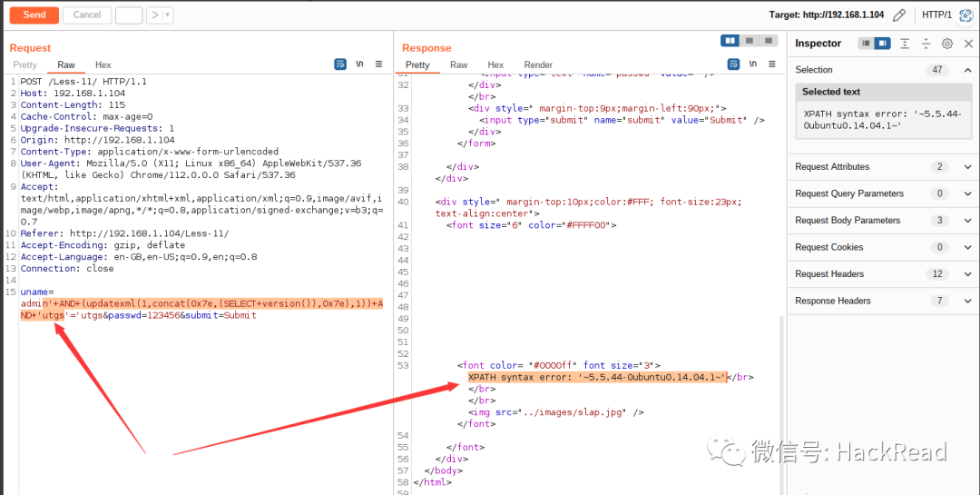Screen dimensions: 980x495
Task: Click the Referer header line
Action: [125, 233]
